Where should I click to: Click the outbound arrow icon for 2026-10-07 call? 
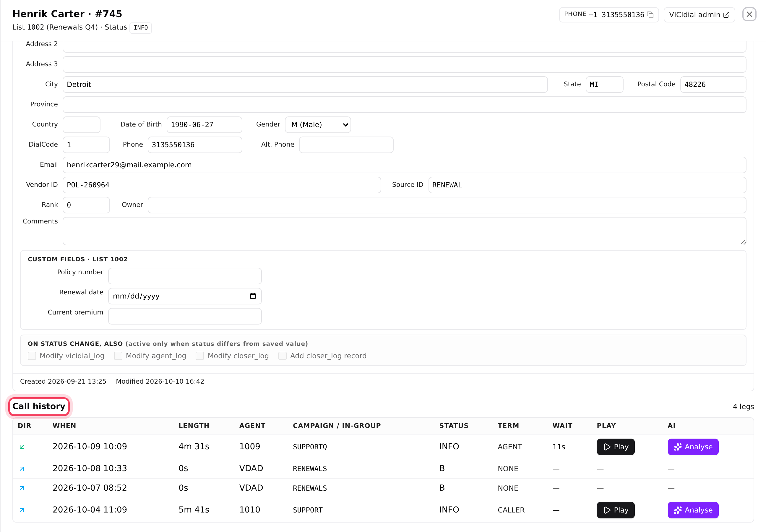pos(22,488)
